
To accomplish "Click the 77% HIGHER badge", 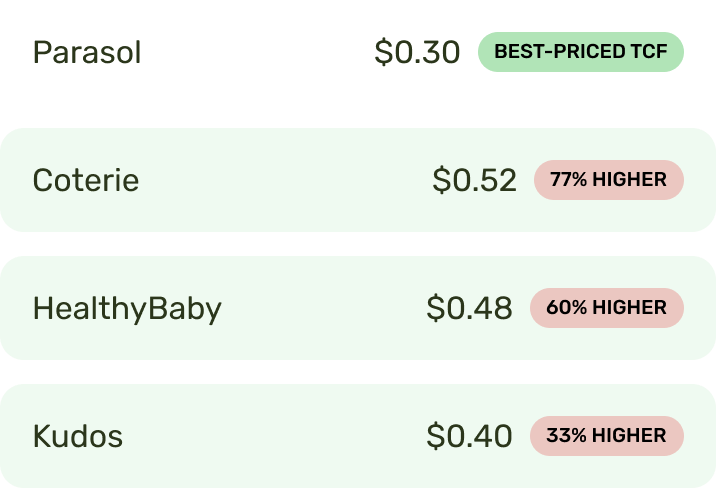I will (609, 180).
